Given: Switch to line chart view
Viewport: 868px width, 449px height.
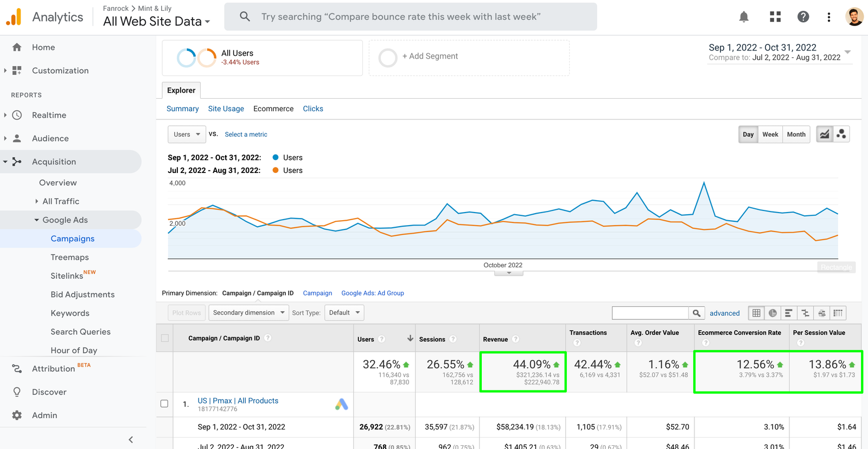Looking at the screenshot, I should pyautogui.click(x=825, y=134).
